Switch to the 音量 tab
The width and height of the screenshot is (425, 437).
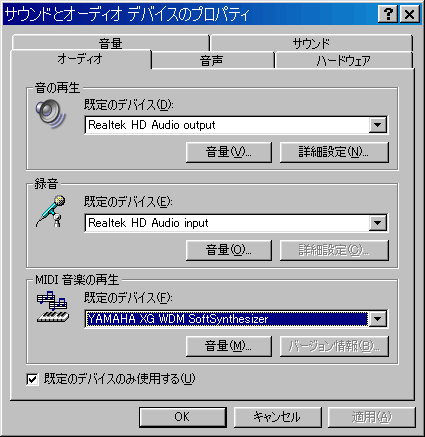coord(110,43)
